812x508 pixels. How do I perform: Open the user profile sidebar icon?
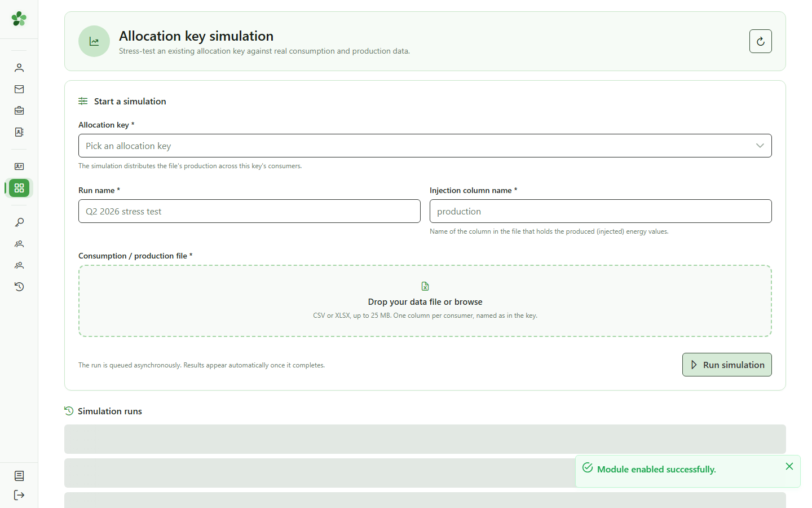19,68
